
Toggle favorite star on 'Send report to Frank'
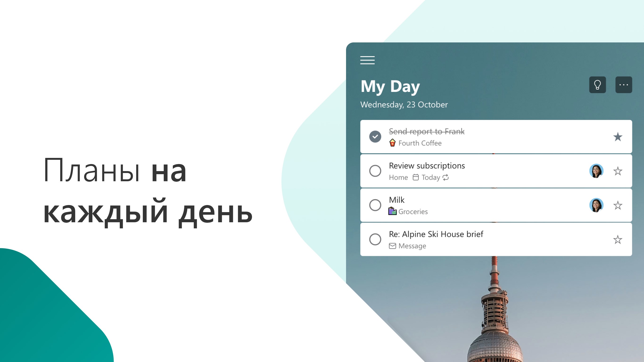(x=618, y=137)
